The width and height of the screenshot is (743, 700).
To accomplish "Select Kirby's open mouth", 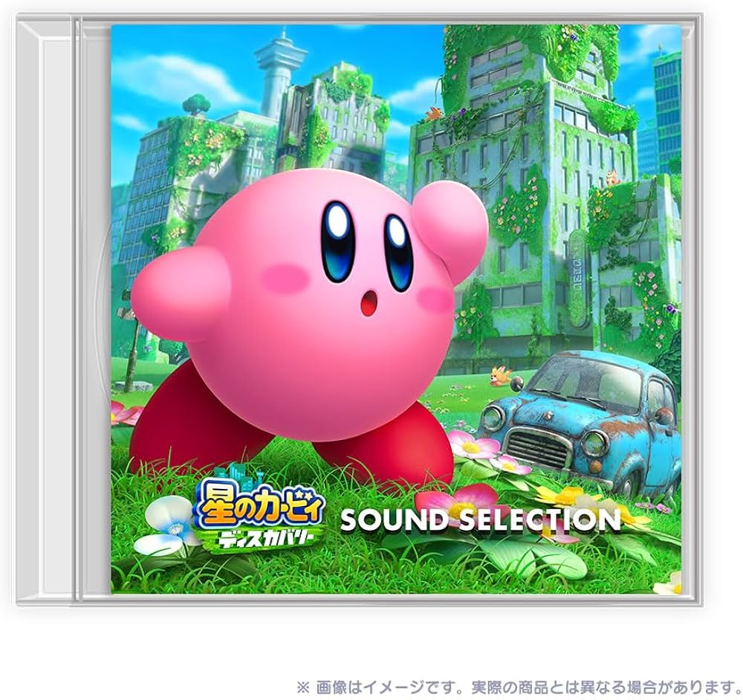I will point(369,302).
